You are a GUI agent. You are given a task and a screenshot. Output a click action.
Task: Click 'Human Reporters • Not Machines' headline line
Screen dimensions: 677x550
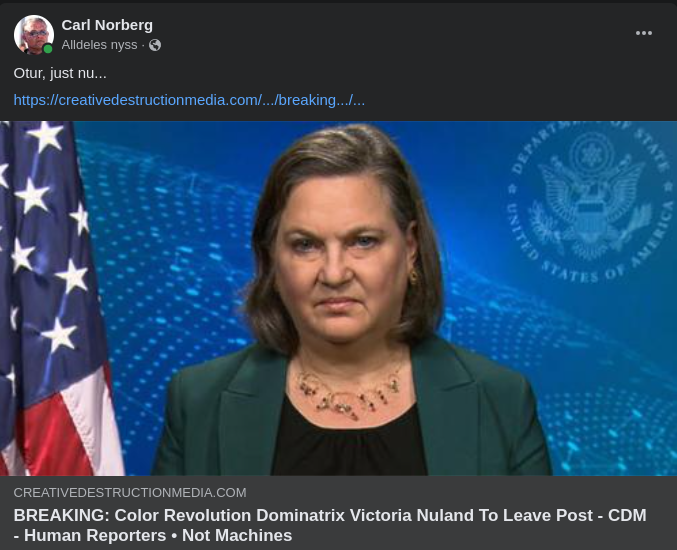pos(158,535)
